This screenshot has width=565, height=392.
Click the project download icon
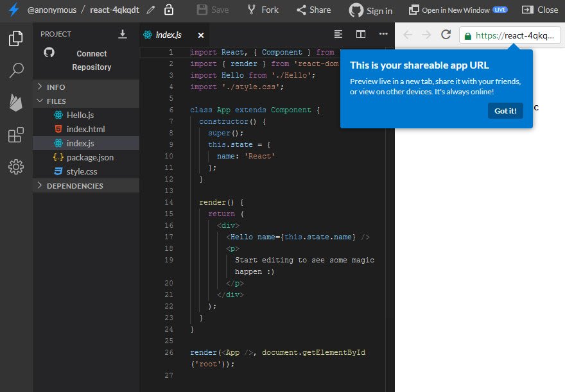(123, 34)
